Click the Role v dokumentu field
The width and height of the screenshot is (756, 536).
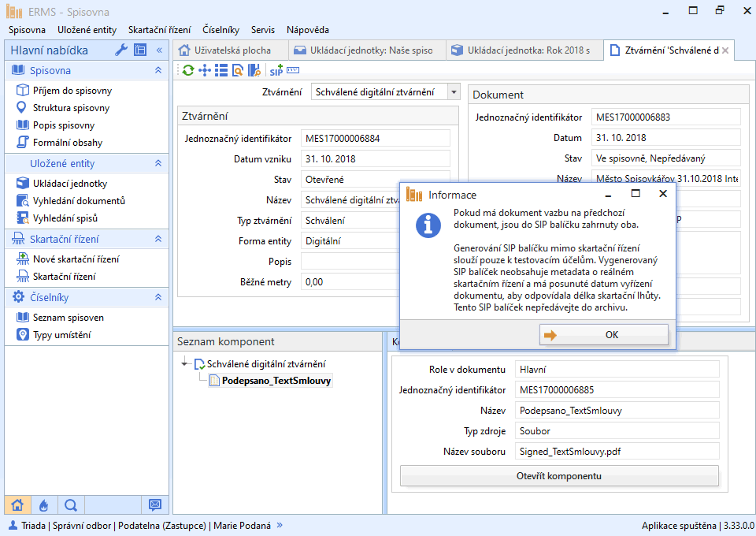click(617, 370)
